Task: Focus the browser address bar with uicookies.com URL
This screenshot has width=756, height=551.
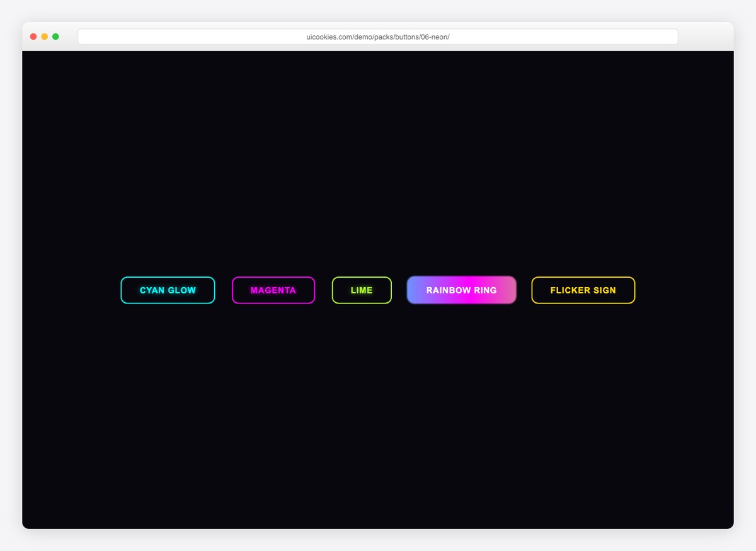Action: [x=378, y=37]
